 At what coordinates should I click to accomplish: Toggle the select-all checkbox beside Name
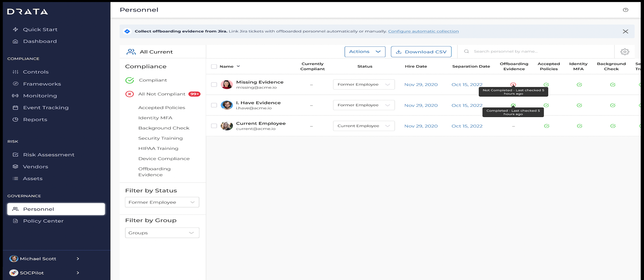pos(214,66)
